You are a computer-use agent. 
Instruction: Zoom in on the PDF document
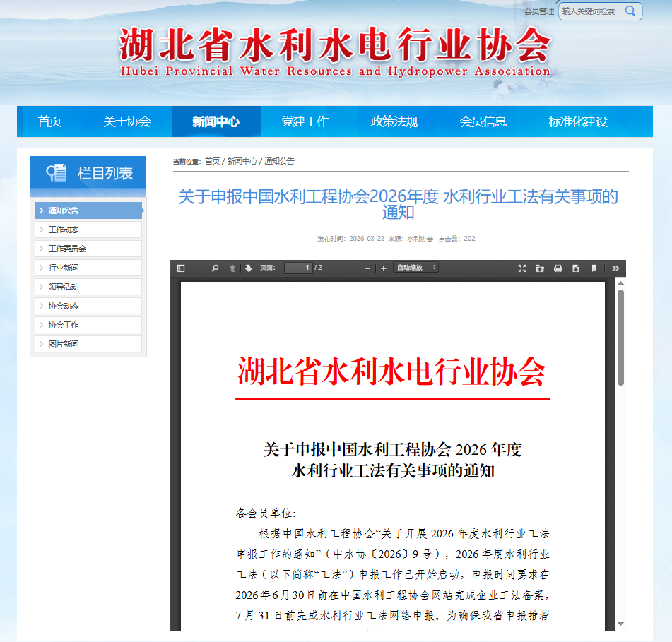pos(383,268)
